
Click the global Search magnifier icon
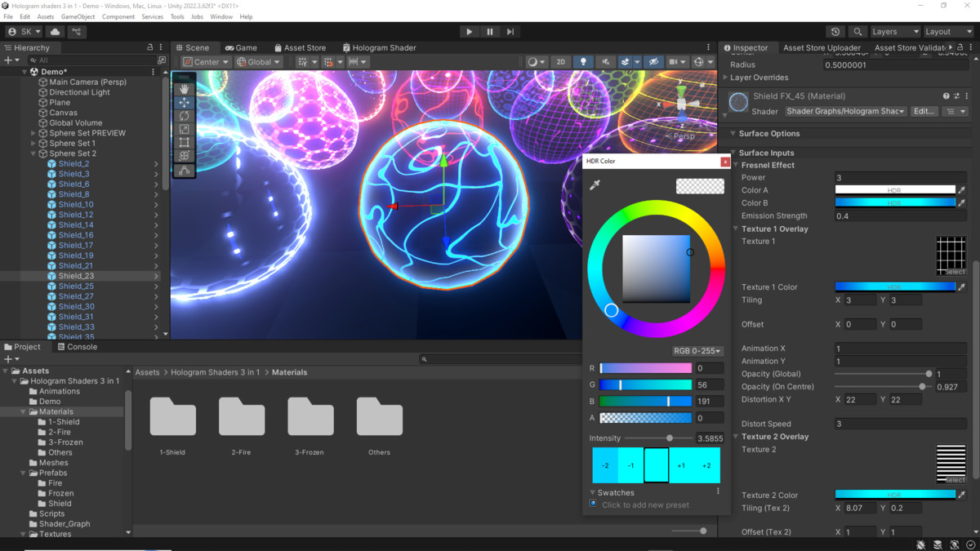pos(857,32)
